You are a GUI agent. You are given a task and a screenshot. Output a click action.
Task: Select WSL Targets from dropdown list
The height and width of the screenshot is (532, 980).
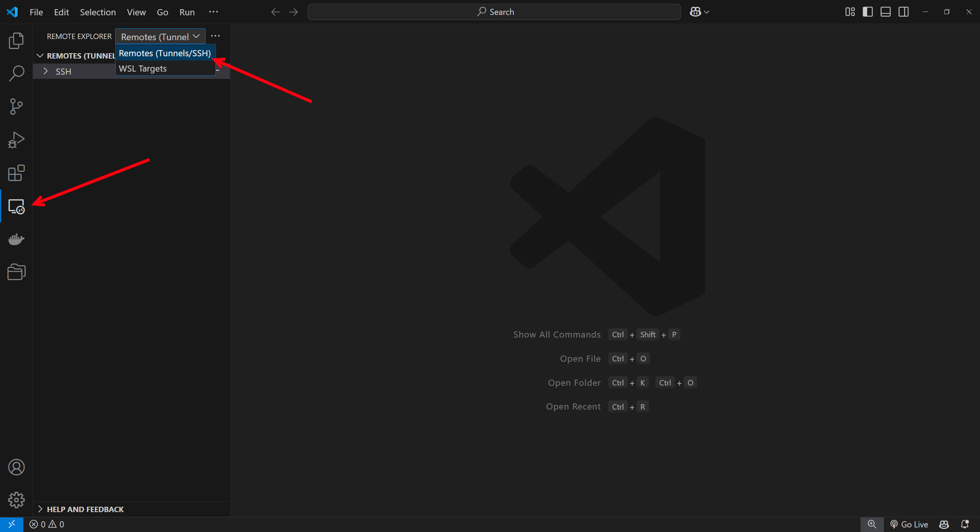click(143, 69)
